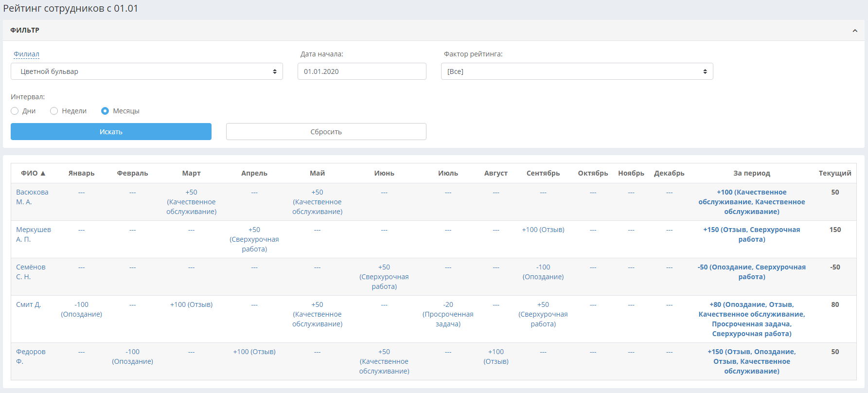Click the За период column header
The height and width of the screenshot is (393, 868).
752,173
